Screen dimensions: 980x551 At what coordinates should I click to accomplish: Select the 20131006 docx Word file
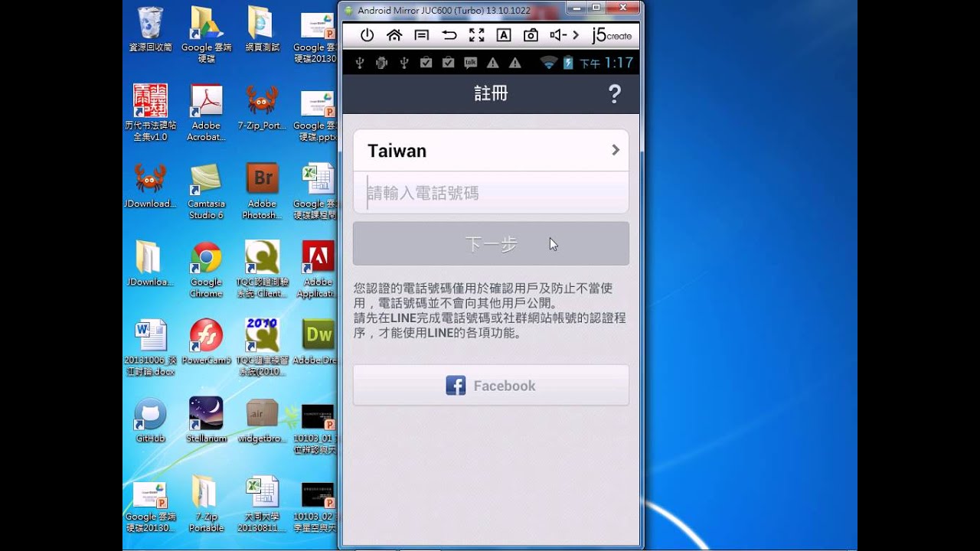pos(150,347)
